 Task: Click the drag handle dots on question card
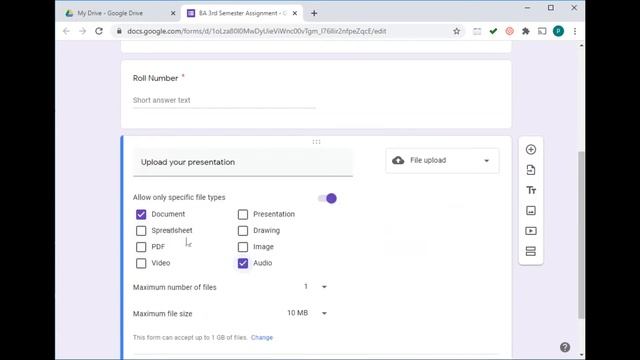click(316, 142)
